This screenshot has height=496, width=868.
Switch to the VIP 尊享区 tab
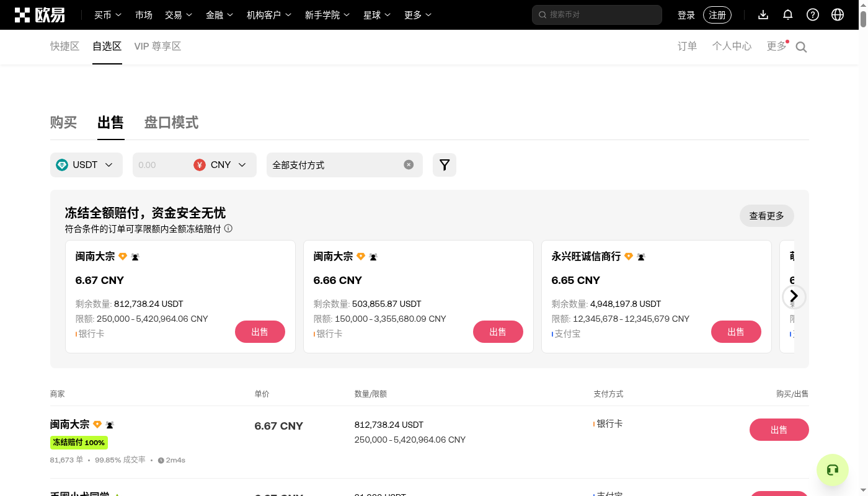click(157, 46)
